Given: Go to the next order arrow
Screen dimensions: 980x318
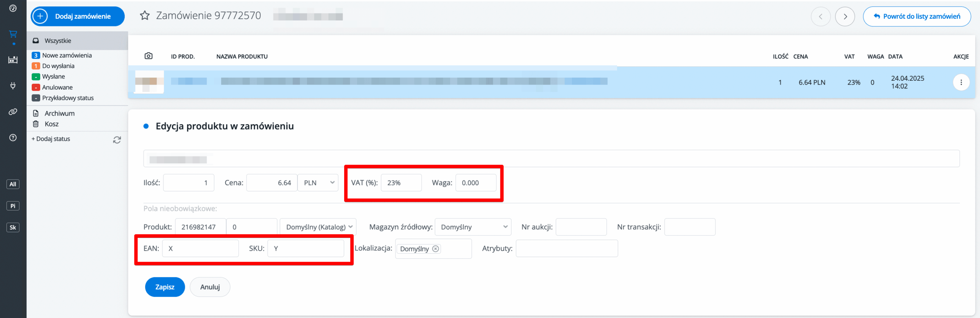Looking at the screenshot, I should [x=845, y=16].
